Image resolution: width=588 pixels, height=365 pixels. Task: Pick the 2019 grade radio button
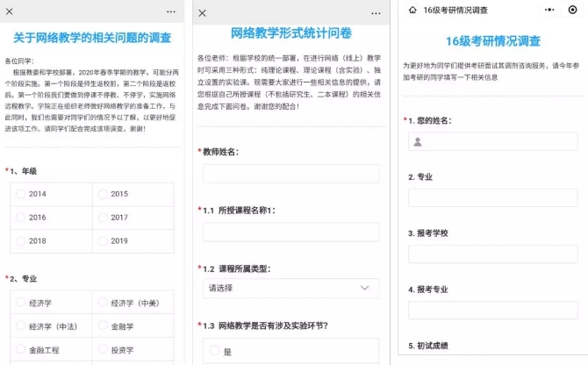[x=103, y=241]
